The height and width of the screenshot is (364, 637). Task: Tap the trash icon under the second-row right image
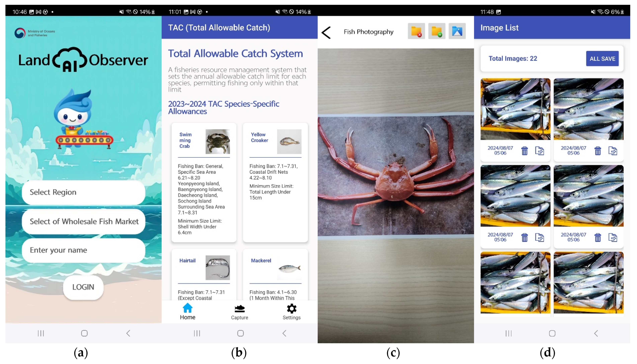click(x=598, y=238)
